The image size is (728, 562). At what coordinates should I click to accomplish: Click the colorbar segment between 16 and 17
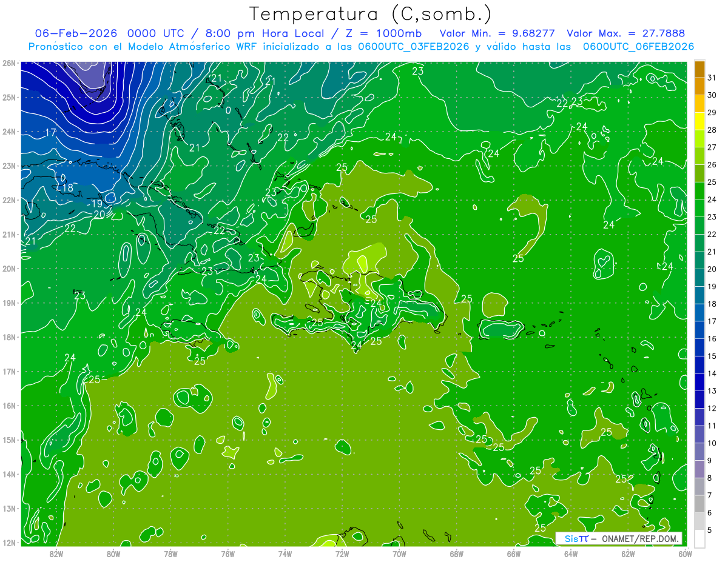(x=699, y=330)
